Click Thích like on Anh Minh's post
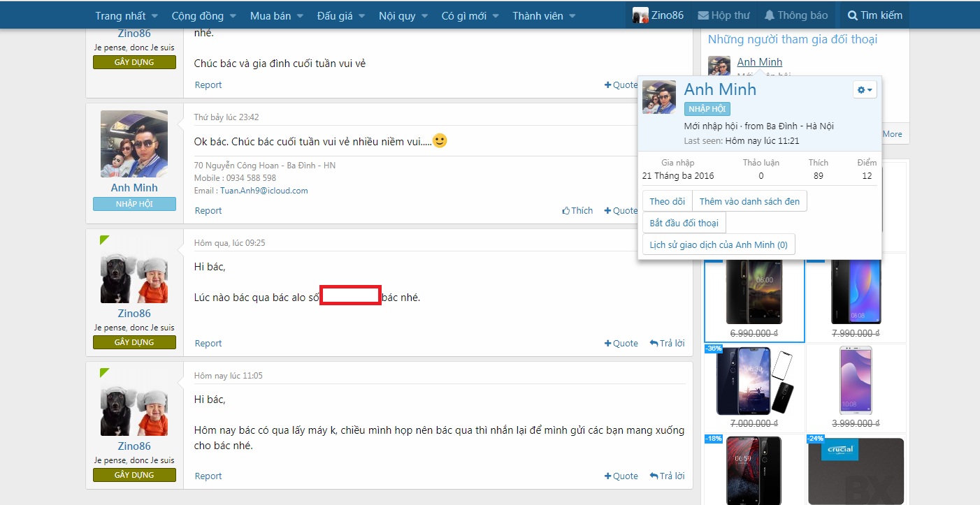 [577, 210]
